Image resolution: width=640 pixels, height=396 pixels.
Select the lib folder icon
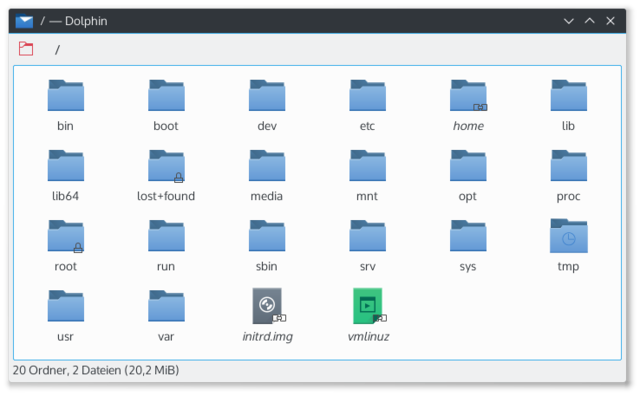click(569, 96)
